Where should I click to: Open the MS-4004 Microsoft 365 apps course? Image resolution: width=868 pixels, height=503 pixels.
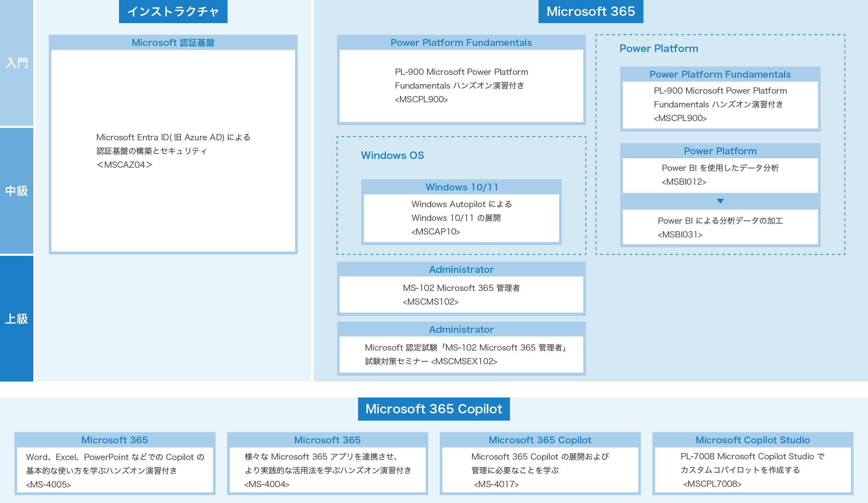328,470
